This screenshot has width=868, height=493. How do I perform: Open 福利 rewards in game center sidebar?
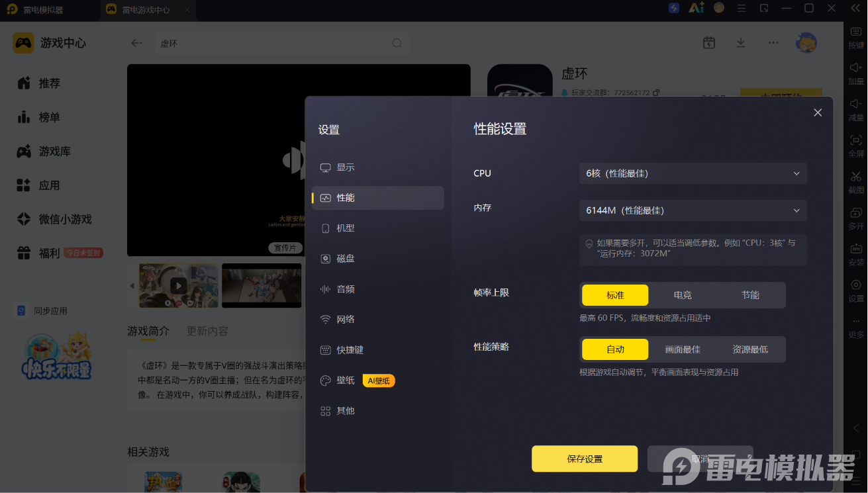point(38,253)
